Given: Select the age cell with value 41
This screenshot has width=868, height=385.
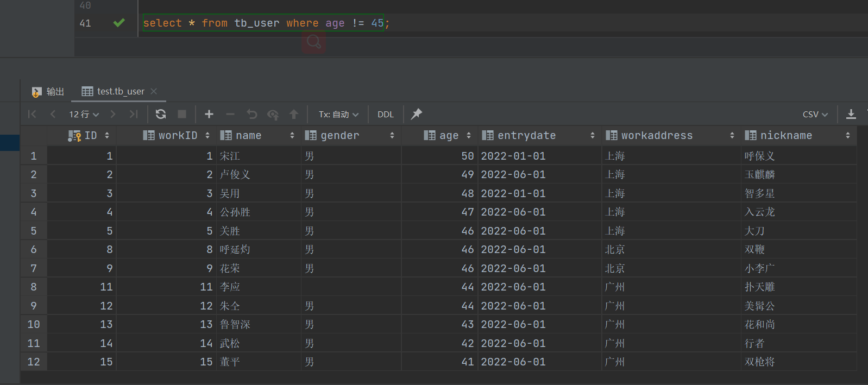Looking at the screenshot, I should pyautogui.click(x=440, y=362).
